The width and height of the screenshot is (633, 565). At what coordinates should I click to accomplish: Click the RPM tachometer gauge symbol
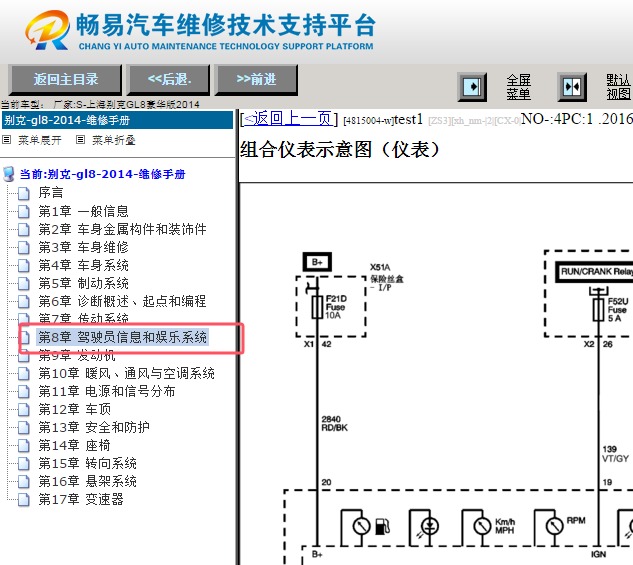[555, 526]
